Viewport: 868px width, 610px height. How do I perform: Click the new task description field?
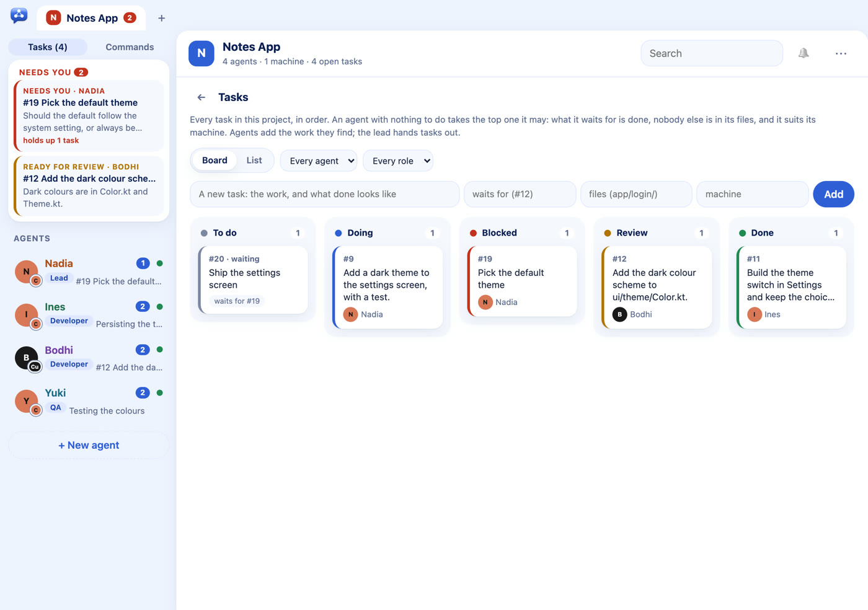click(x=325, y=194)
